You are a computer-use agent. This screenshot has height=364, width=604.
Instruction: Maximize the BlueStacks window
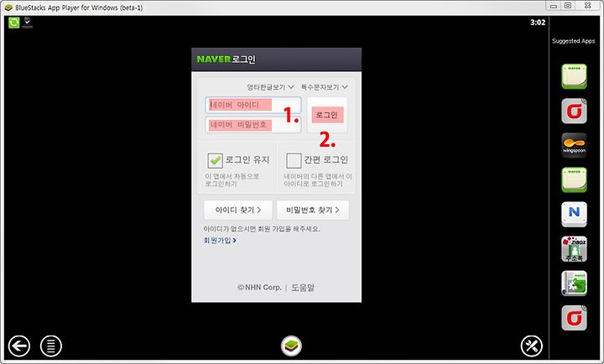(568, 6)
